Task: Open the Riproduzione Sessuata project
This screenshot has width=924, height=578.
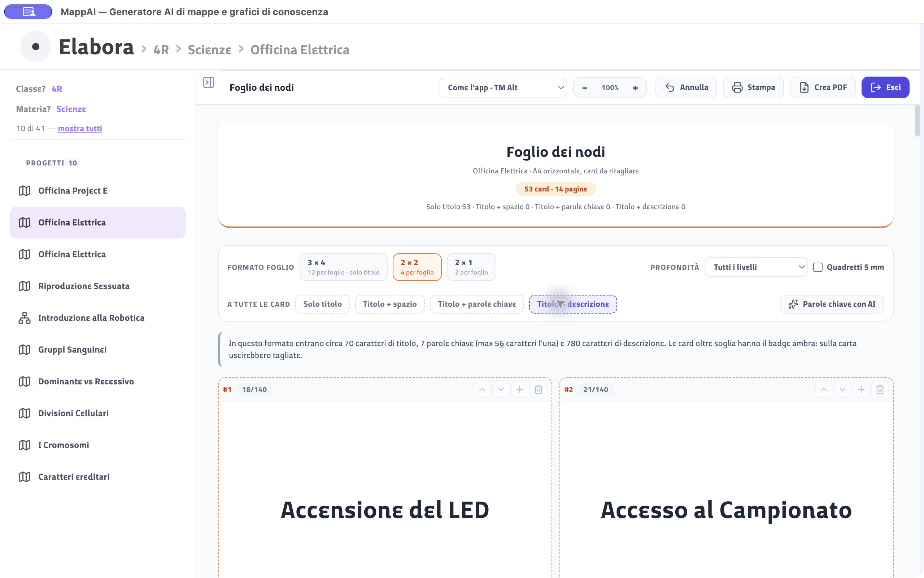Action: (98, 286)
